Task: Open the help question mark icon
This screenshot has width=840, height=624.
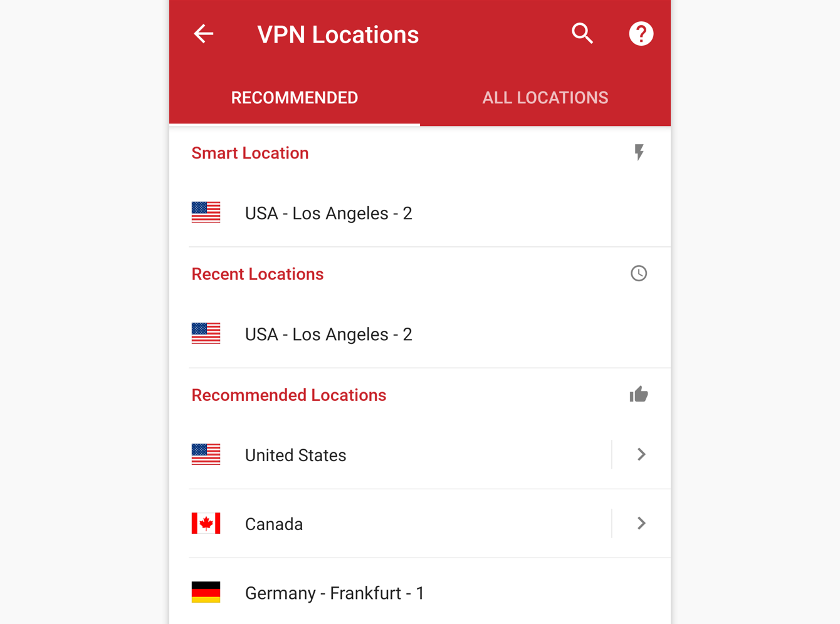Action: 641,34
